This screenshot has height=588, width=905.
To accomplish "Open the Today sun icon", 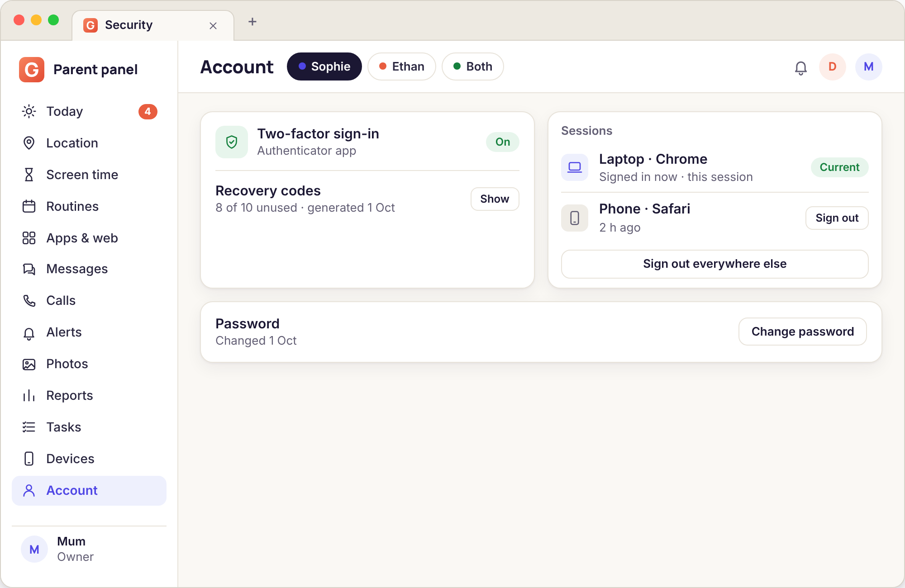I will (29, 111).
